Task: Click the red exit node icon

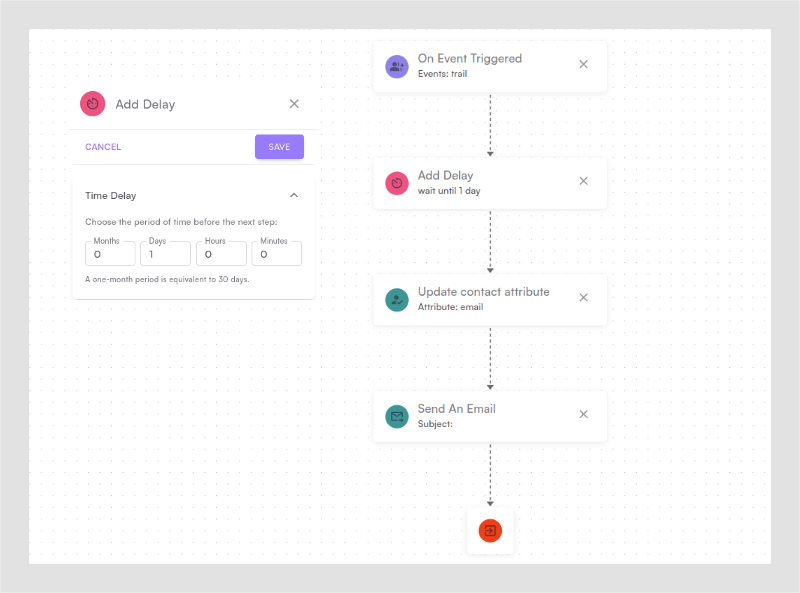Action: [x=490, y=531]
